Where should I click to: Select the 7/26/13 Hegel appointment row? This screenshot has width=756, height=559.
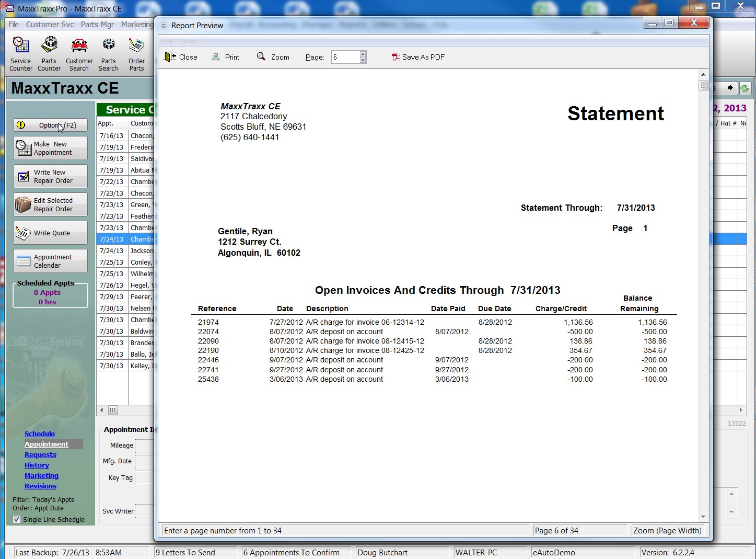[x=125, y=285]
